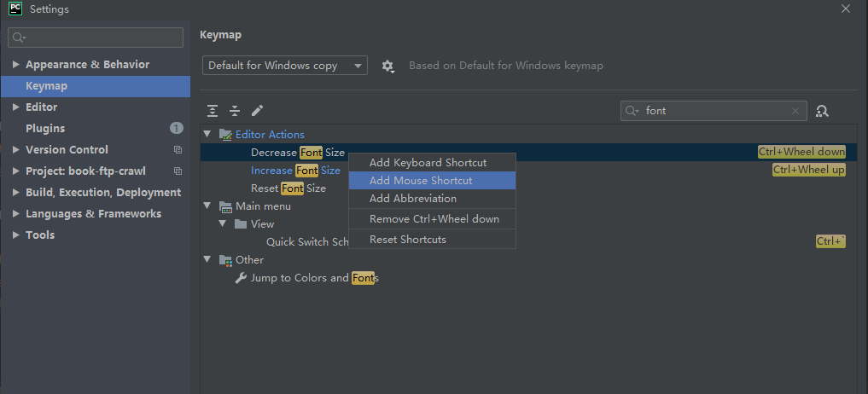Click in the settings sidebar search box
Viewport: 868px width, 394px height.
coord(96,38)
